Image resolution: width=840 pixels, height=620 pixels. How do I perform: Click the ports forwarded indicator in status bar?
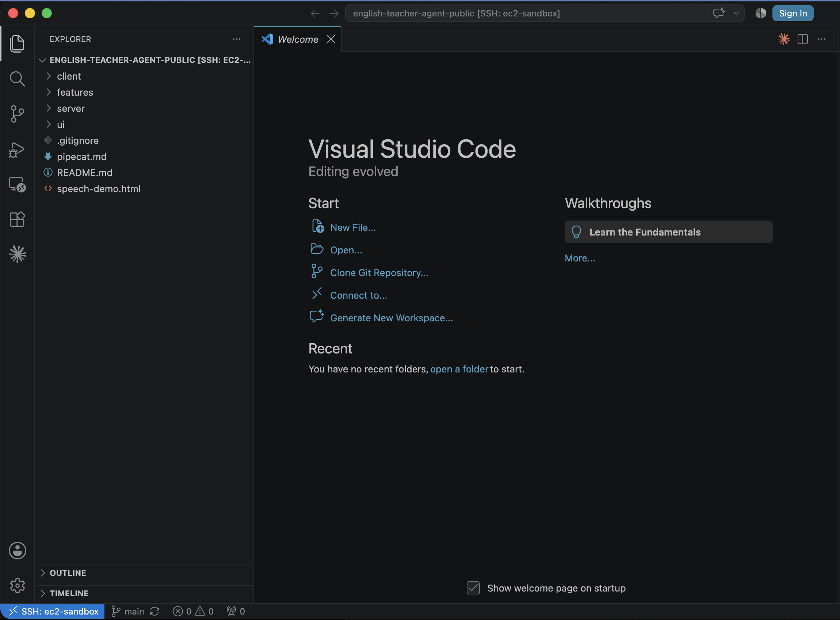pos(236,612)
